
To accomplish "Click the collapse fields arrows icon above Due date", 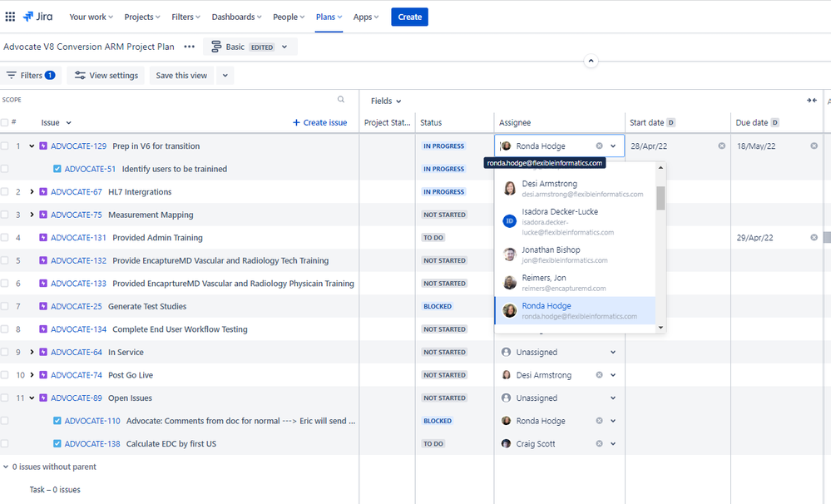I will (812, 100).
